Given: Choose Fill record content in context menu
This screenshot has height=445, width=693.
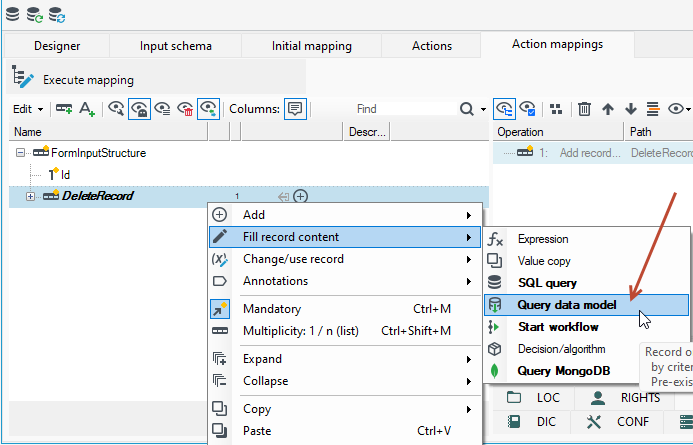Looking at the screenshot, I should pyautogui.click(x=345, y=237).
